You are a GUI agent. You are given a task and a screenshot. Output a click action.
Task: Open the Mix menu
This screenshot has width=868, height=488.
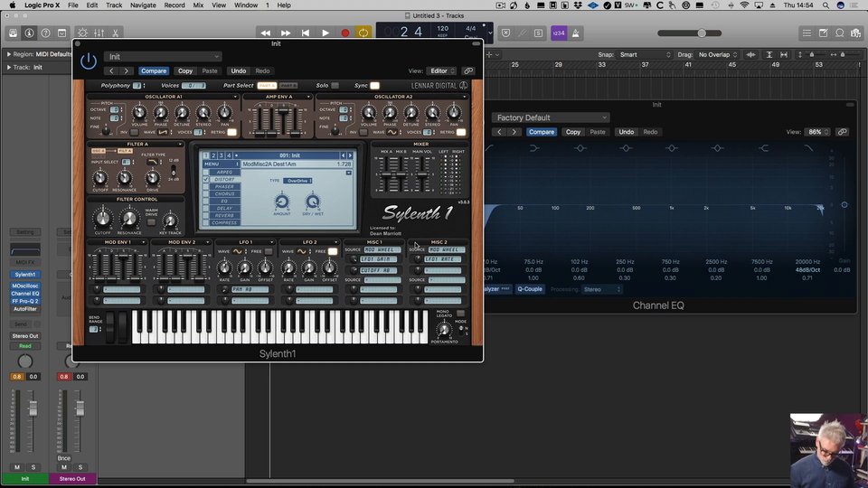[x=198, y=5]
